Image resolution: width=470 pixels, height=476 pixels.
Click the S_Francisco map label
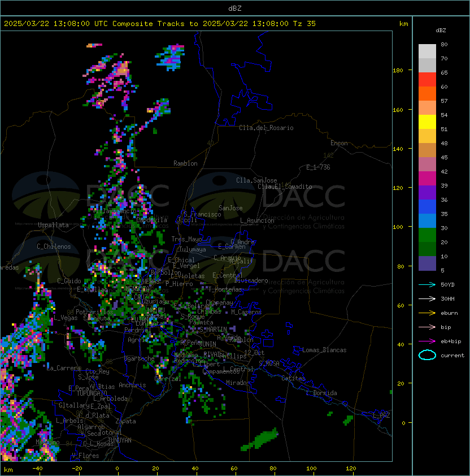tap(202, 214)
